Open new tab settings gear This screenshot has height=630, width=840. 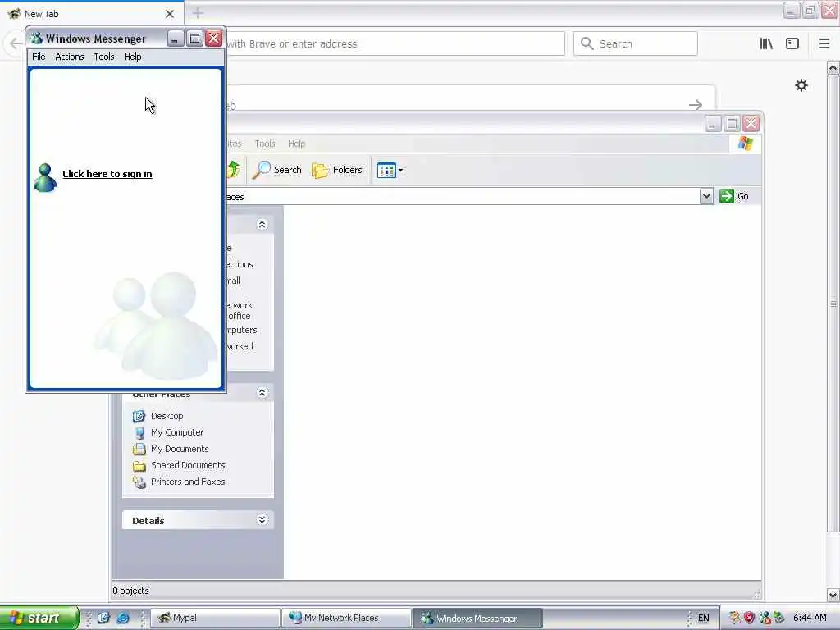pos(801,85)
